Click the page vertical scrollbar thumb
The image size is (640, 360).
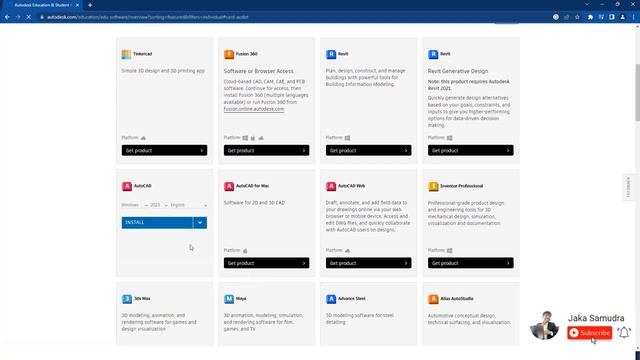coord(637,92)
